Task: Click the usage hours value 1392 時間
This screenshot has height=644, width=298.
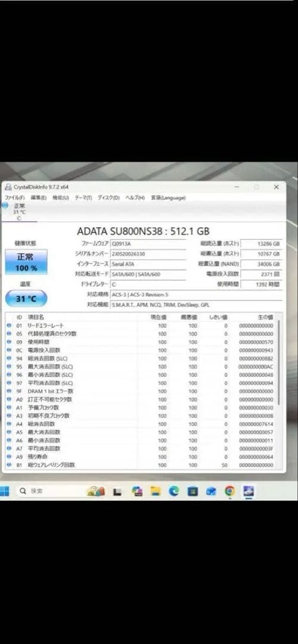Action: click(261, 284)
